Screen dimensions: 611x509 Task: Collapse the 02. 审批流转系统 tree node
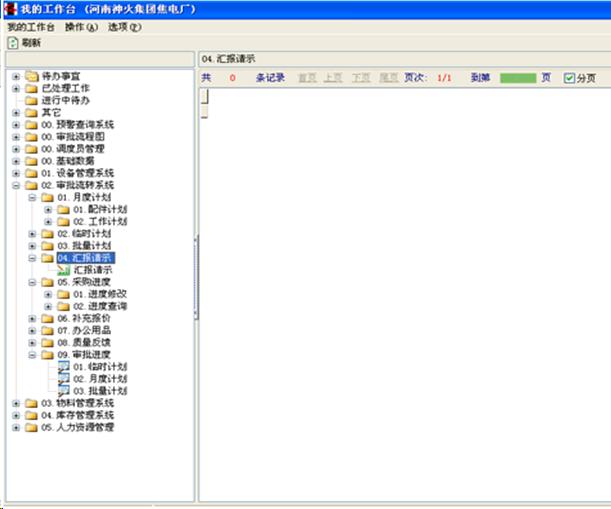[16, 185]
